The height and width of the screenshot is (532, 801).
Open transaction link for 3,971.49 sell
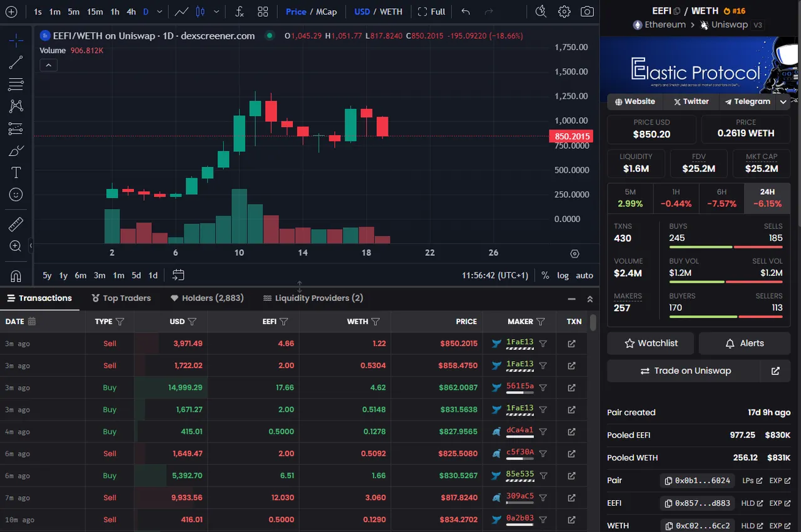point(571,344)
